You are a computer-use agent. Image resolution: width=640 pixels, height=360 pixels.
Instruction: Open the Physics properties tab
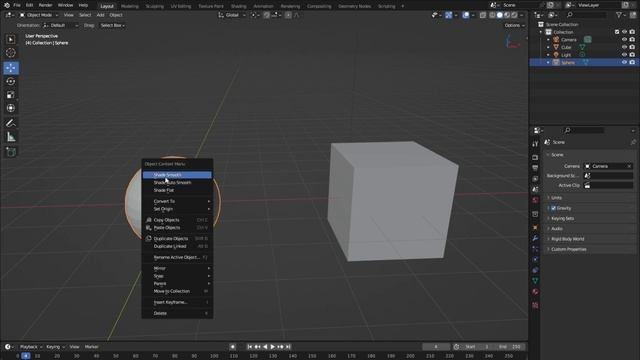coord(535,259)
